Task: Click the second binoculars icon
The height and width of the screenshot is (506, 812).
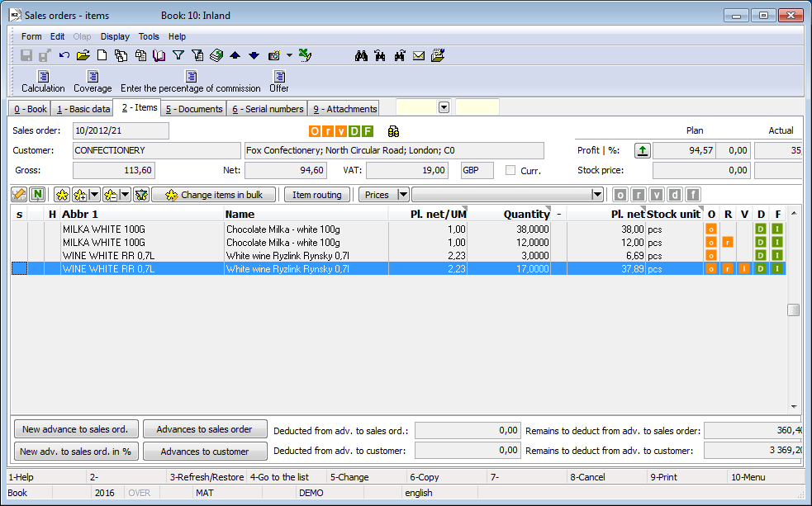Action: pos(380,55)
